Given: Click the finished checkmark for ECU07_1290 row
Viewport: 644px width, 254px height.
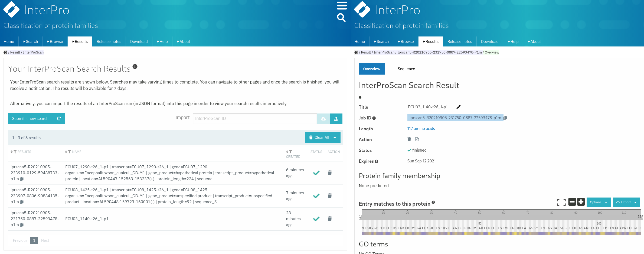Looking at the screenshot, I should (316, 173).
